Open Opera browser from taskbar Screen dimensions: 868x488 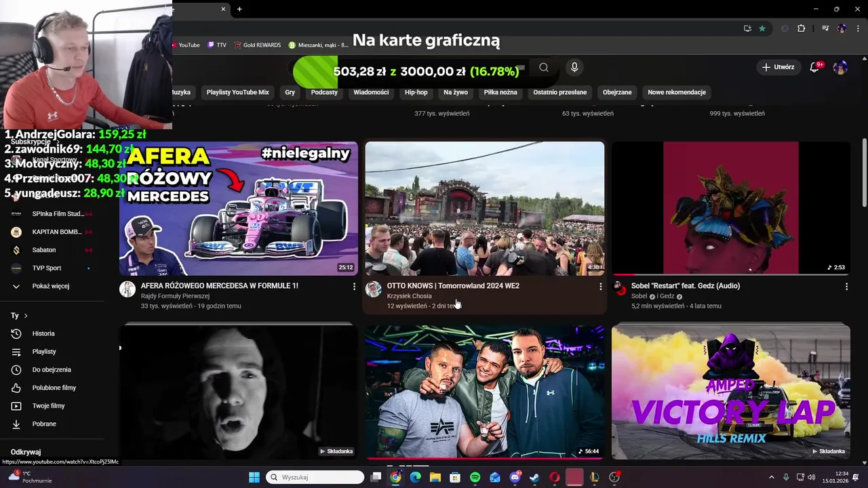point(555,477)
